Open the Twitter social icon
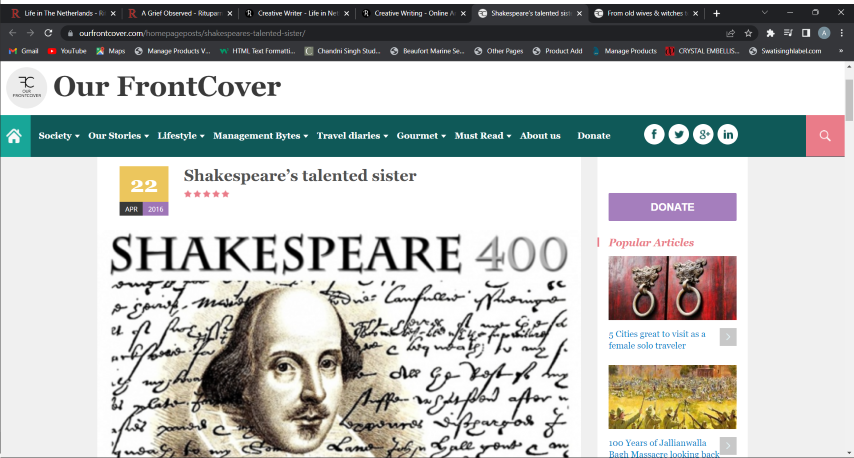The image size is (854, 458). 679,135
